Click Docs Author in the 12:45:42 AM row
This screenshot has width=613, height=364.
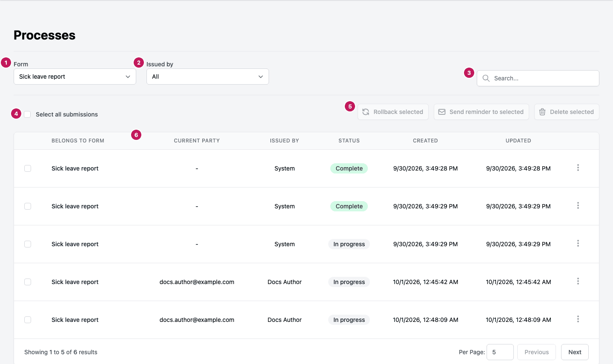click(284, 282)
